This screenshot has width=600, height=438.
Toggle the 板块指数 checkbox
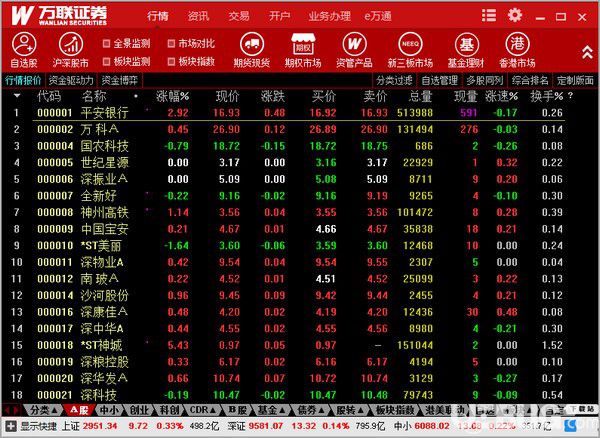tap(171, 61)
